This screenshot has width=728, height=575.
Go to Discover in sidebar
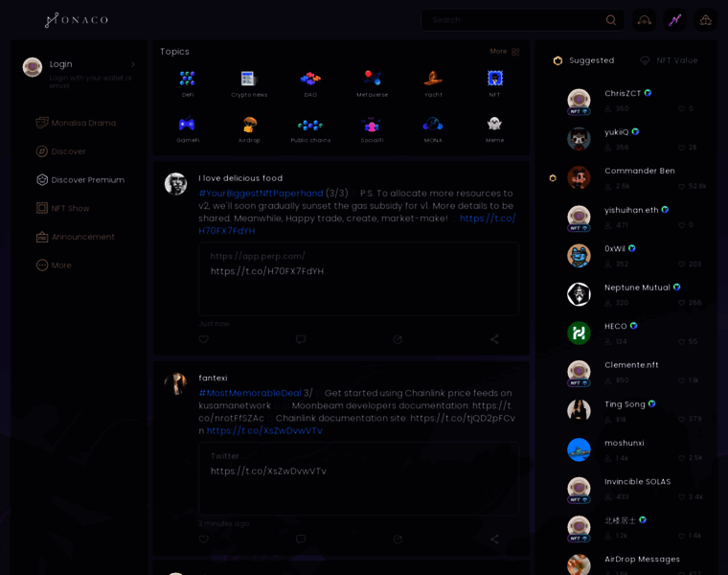click(x=60, y=151)
